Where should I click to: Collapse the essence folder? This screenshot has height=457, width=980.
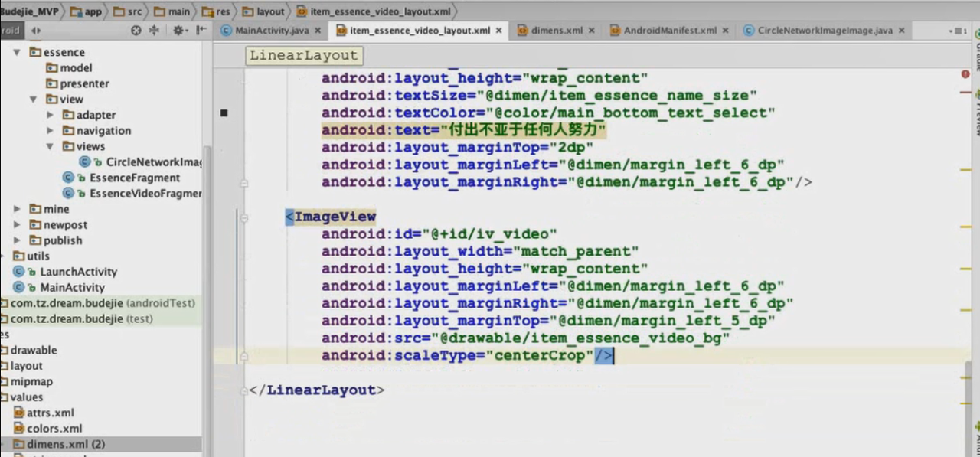tap(17, 53)
